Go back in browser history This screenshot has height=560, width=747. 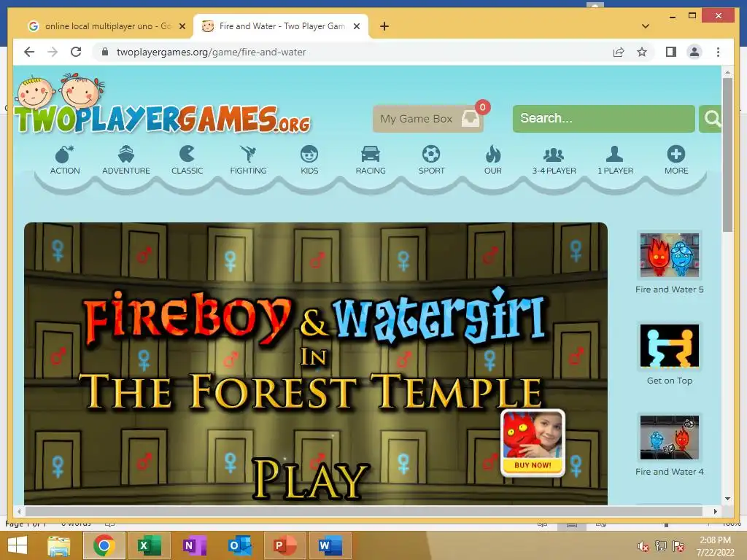29,52
